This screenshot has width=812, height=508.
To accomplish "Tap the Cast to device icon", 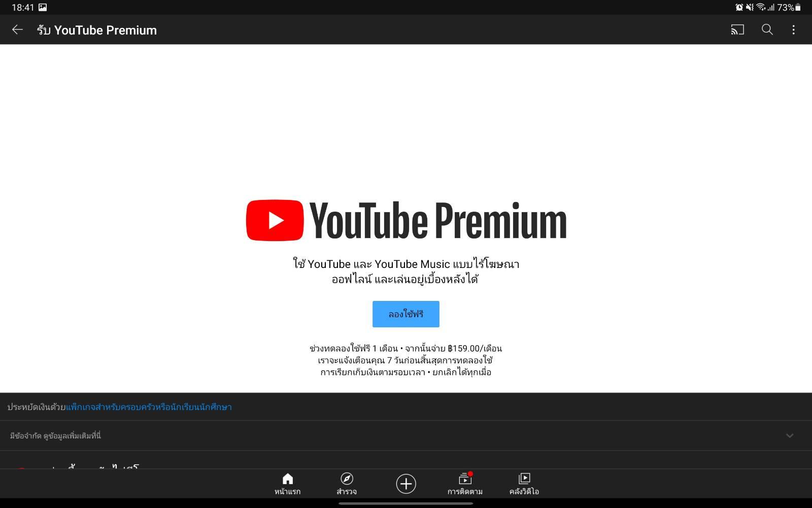I will coord(737,30).
